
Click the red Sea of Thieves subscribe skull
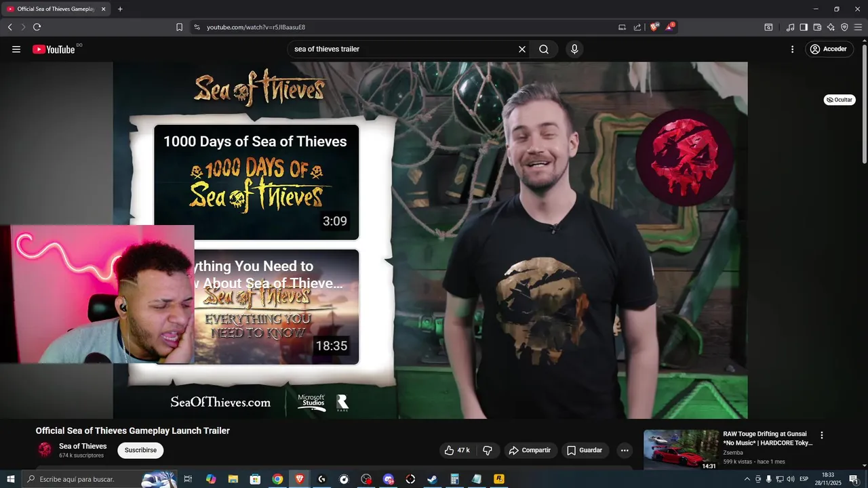click(x=684, y=157)
